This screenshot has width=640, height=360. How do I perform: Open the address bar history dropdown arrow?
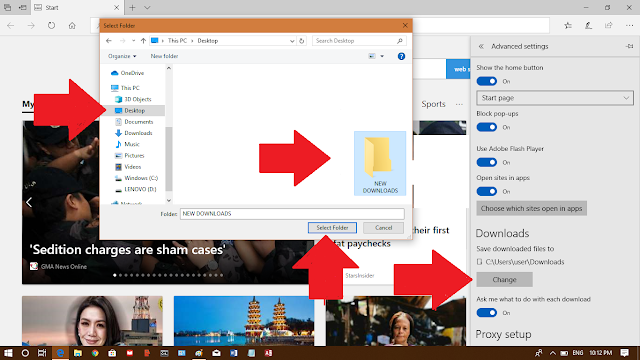coord(292,41)
